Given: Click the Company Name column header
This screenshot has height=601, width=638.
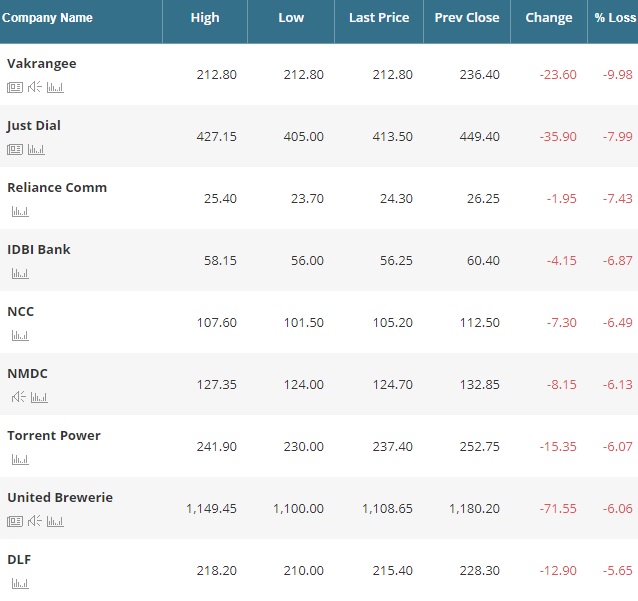Looking at the screenshot, I should [x=47, y=18].
